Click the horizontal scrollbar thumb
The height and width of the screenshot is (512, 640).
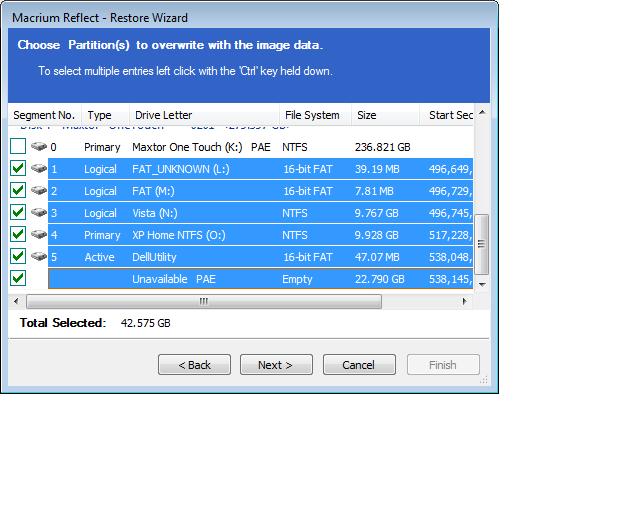pyautogui.click(x=204, y=301)
